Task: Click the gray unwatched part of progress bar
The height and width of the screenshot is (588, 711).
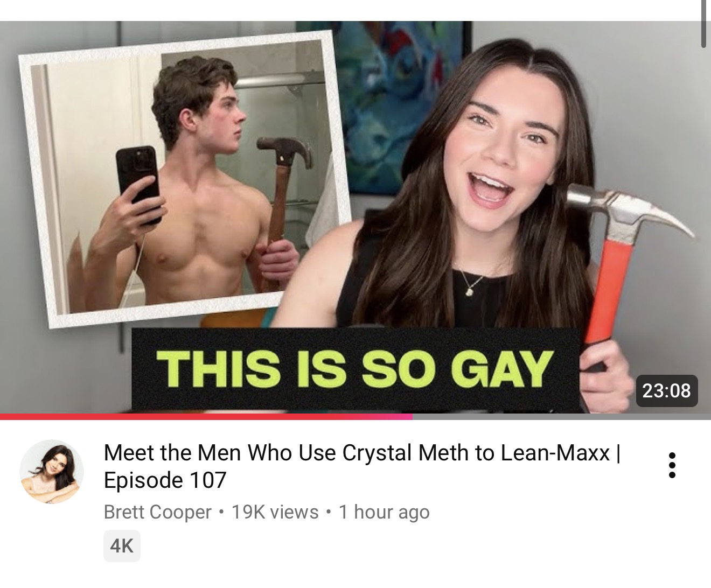Action: 561,417
